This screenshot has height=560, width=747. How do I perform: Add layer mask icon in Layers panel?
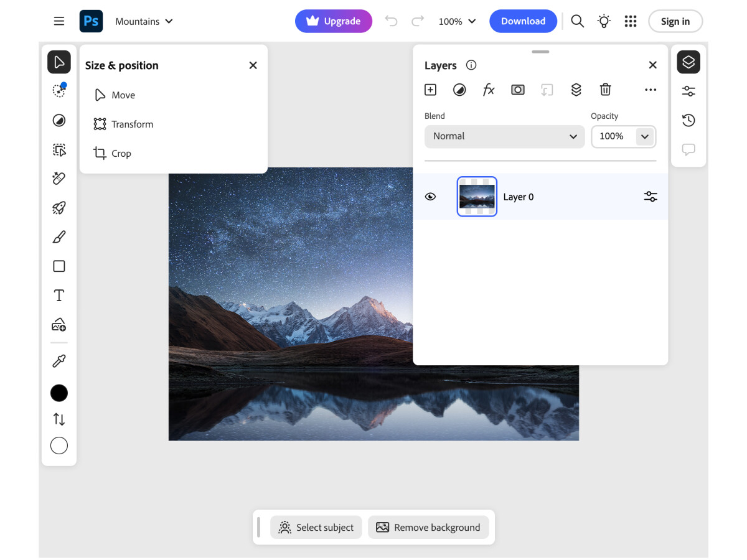(x=517, y=90)
